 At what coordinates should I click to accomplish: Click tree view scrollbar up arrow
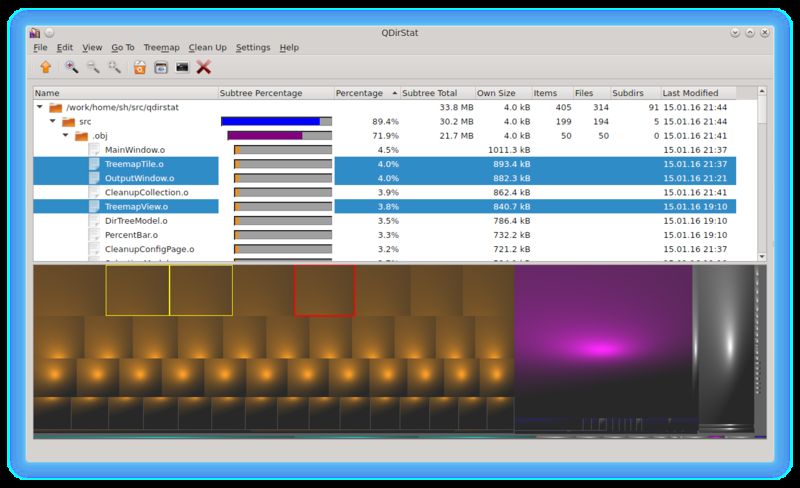(762, 91)
